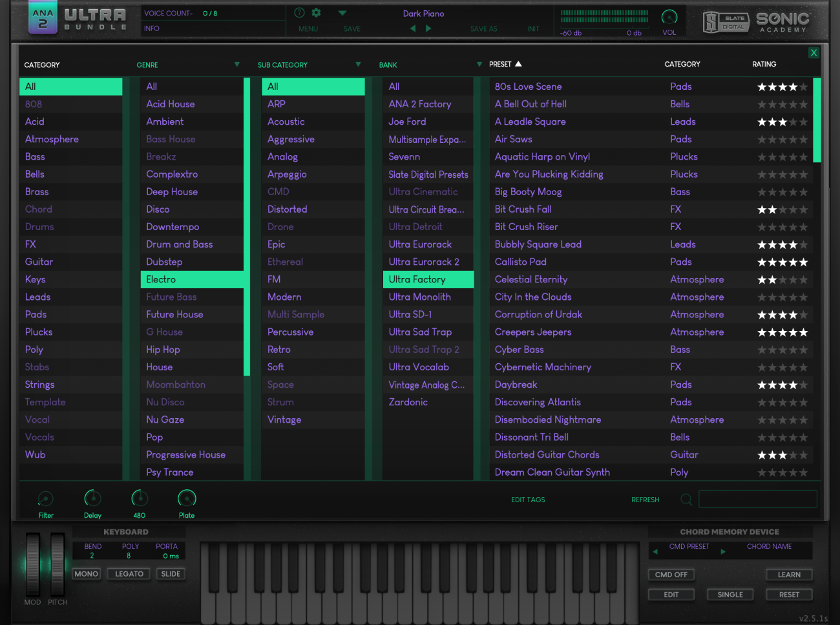The height and width of the screenshot is (625, 840).
Task: Open the GENRE column dropdown arrow
Action: click(237, 65)
